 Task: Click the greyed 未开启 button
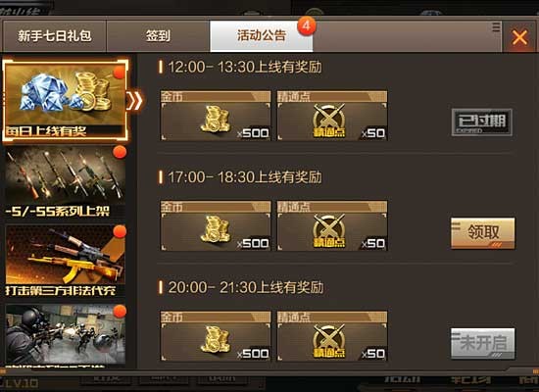483,343
